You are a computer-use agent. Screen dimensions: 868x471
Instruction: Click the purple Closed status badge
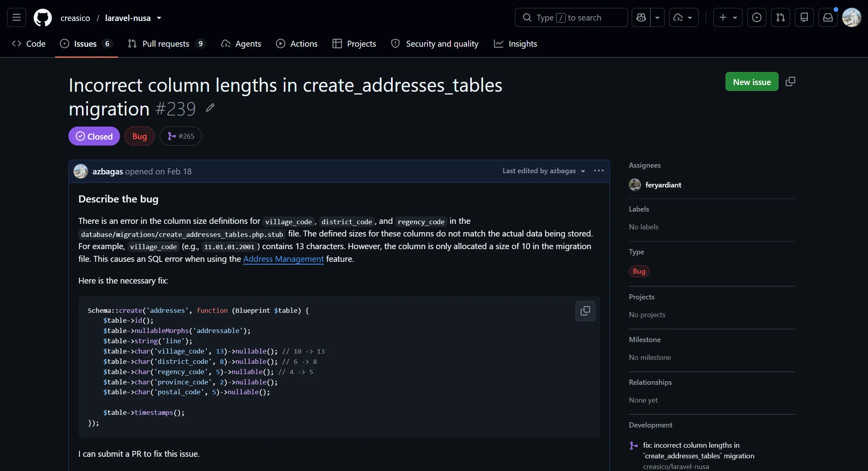[x=94, y=136]
